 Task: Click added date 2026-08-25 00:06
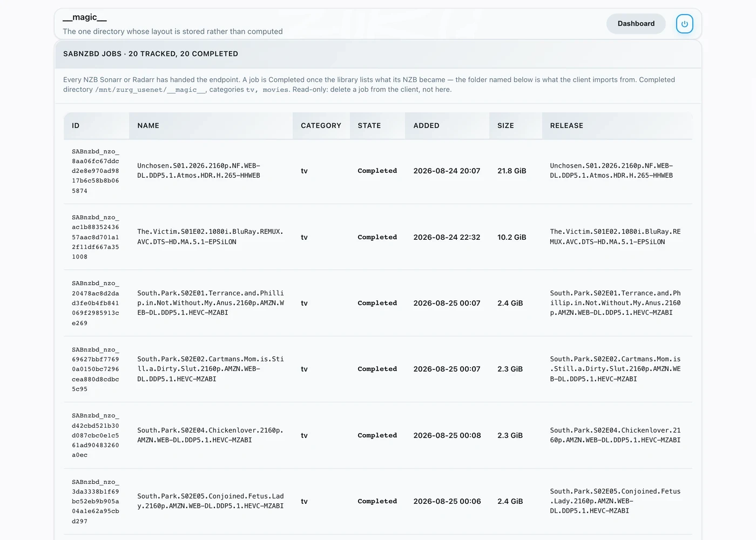[447, 501]
